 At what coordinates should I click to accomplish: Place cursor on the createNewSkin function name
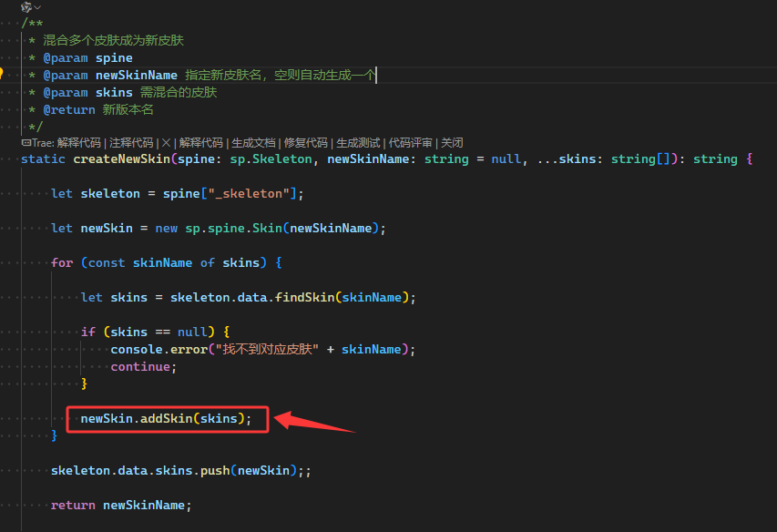click(x=122, y=159)
